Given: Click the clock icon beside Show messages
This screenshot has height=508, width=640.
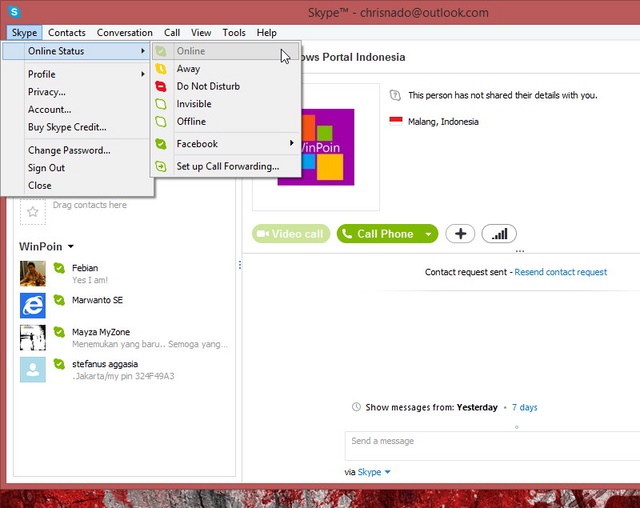Looking at the screenshot, I should [x=356, y=407].
